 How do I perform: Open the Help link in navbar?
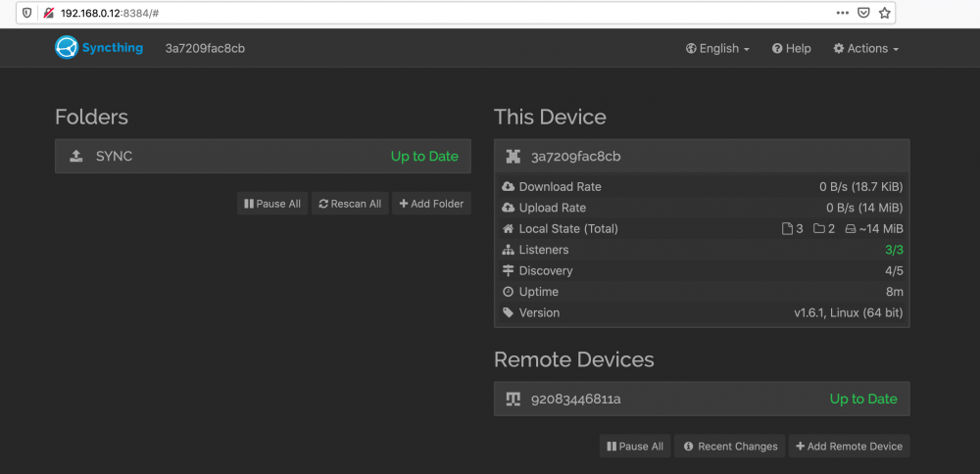tap(791, 49)
